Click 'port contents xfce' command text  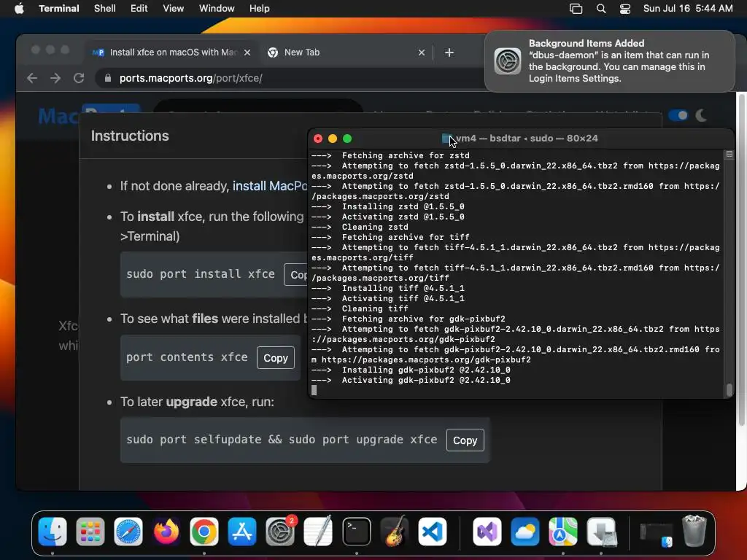pyautogui.click(x=187, y=357)
